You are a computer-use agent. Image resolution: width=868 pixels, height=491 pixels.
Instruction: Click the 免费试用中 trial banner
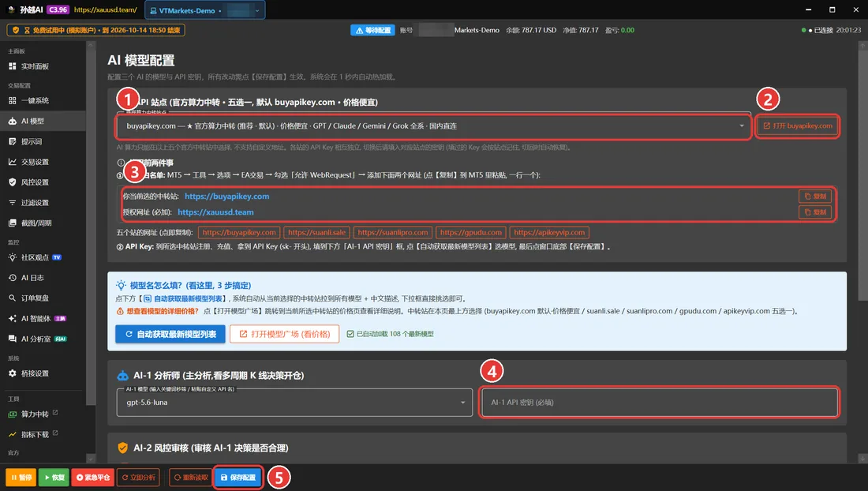(95, 30)
